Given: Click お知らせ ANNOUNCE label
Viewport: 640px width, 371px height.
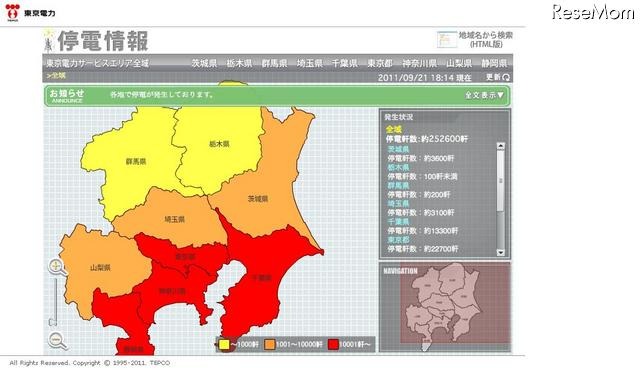Looking at the screenshot, I should click(x=67, y=96).
